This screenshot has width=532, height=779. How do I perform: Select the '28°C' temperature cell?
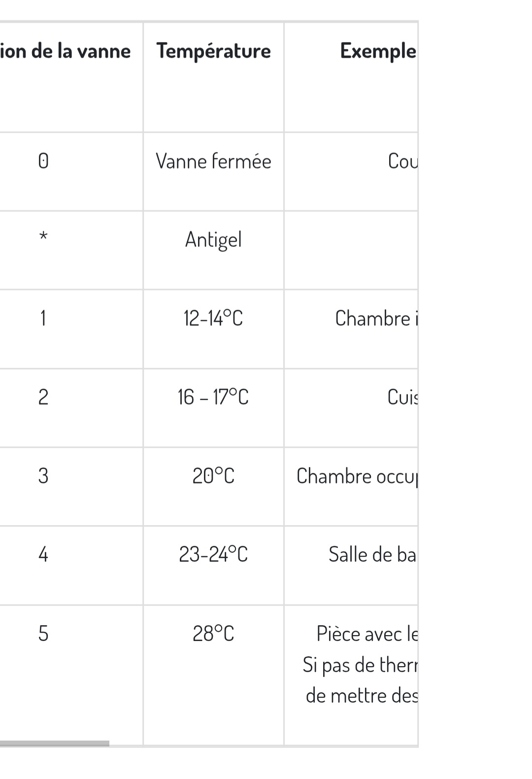(213, 634)
